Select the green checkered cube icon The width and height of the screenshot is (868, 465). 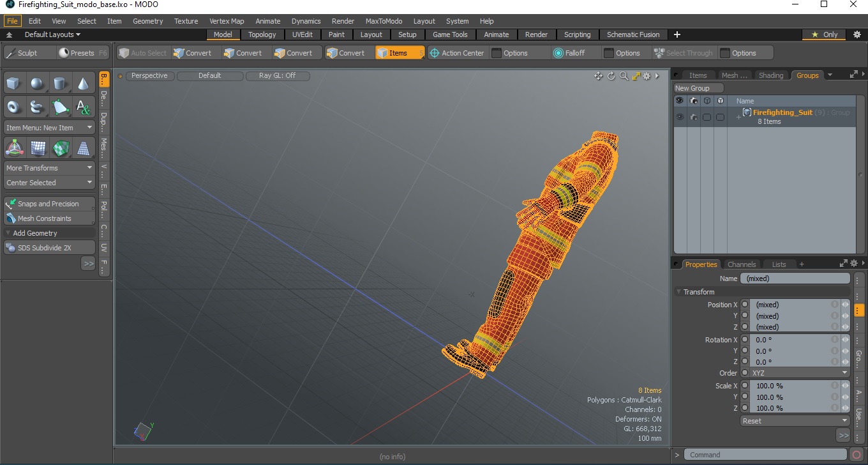(x=61, y=148)
